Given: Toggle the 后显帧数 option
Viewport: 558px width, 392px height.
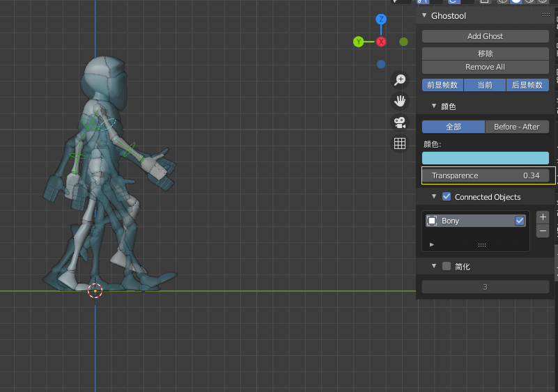Looking at the screenshot, I should tap(527, 85).
